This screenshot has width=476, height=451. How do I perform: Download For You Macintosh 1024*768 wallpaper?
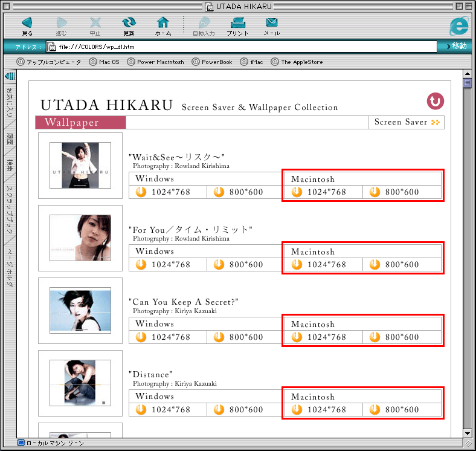[x=324, y=265]
